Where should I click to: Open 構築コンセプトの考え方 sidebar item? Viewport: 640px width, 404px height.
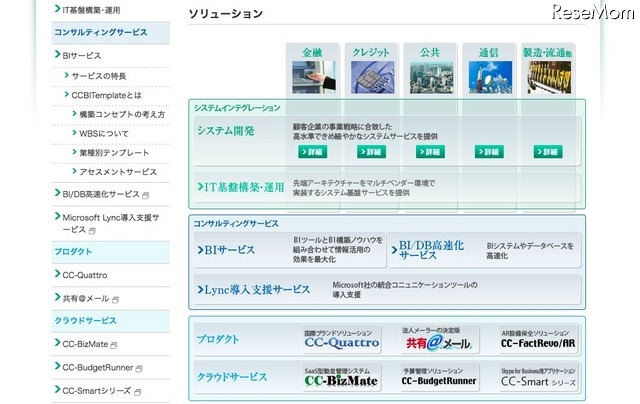coord(122,114)
